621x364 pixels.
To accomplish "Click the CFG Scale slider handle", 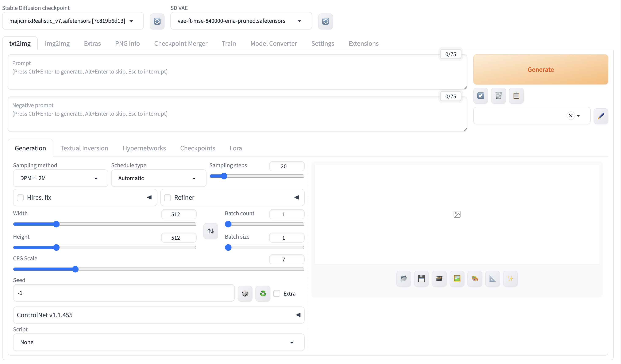I will [75, 269].
